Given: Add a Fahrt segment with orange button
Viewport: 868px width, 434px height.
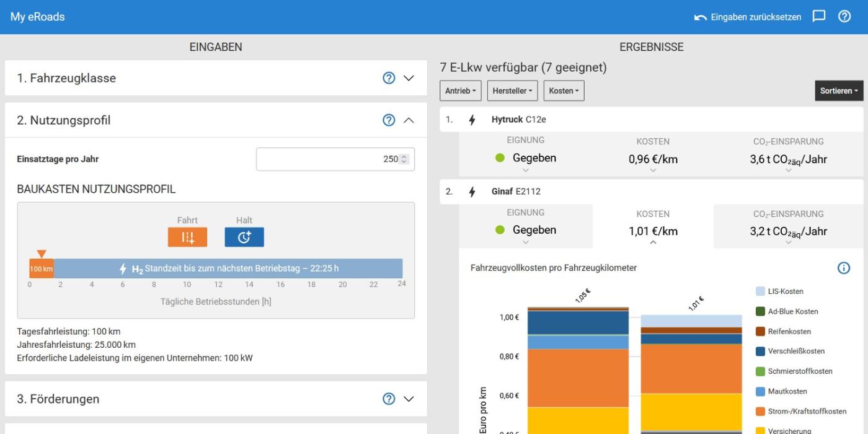Looking at the screenshot, I should pos(187,237).
